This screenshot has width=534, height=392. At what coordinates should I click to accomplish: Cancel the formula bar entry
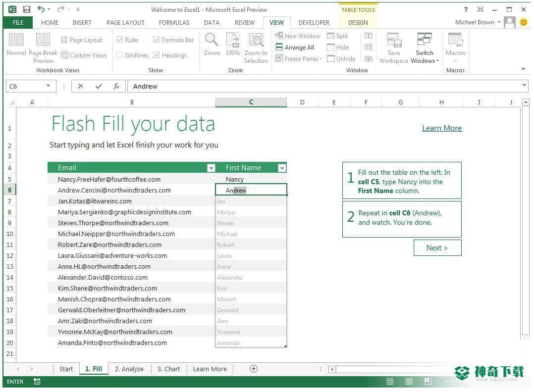[81, 87]
